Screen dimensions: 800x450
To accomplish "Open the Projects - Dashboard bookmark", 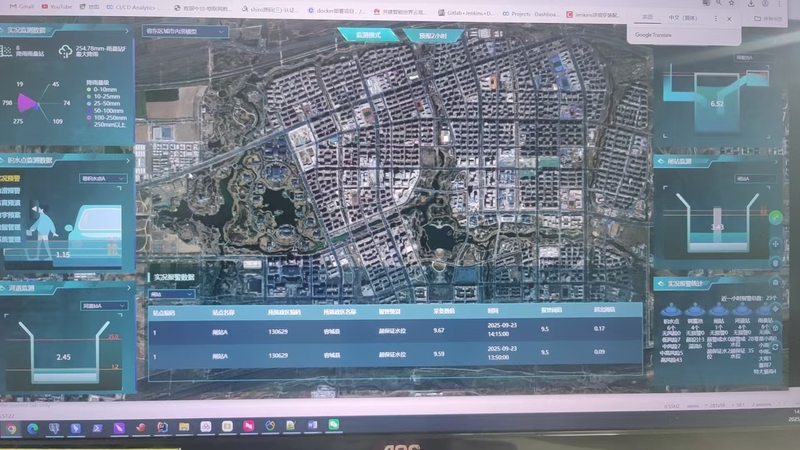I will (531, 14).
